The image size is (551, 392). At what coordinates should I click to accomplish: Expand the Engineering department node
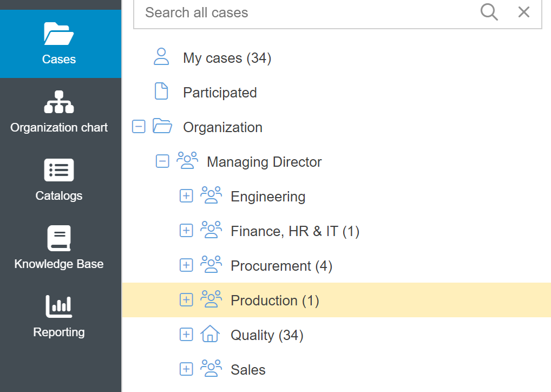pyautogui.click(x=186, y=196)
